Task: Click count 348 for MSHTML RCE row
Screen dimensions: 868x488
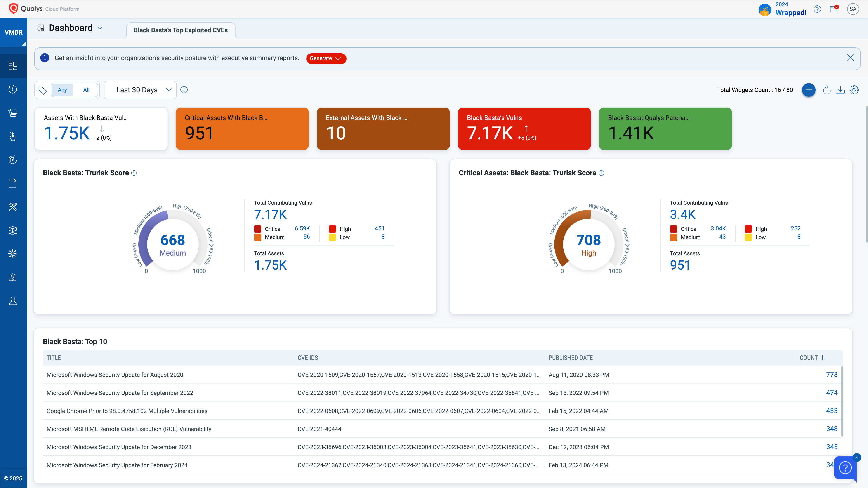Action: pyautogui.click(x=832, y=429)
